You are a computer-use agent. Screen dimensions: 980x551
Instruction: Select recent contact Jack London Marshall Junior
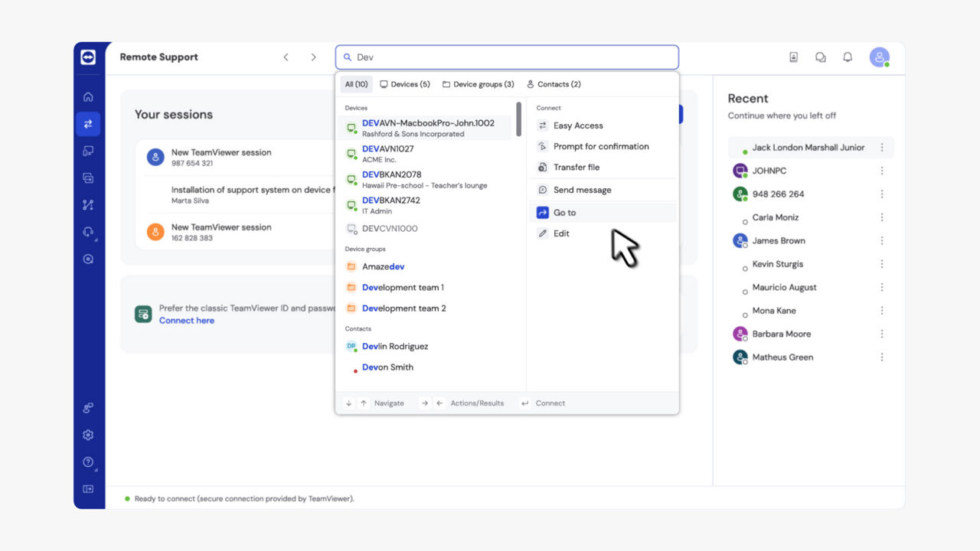(811, 148)
